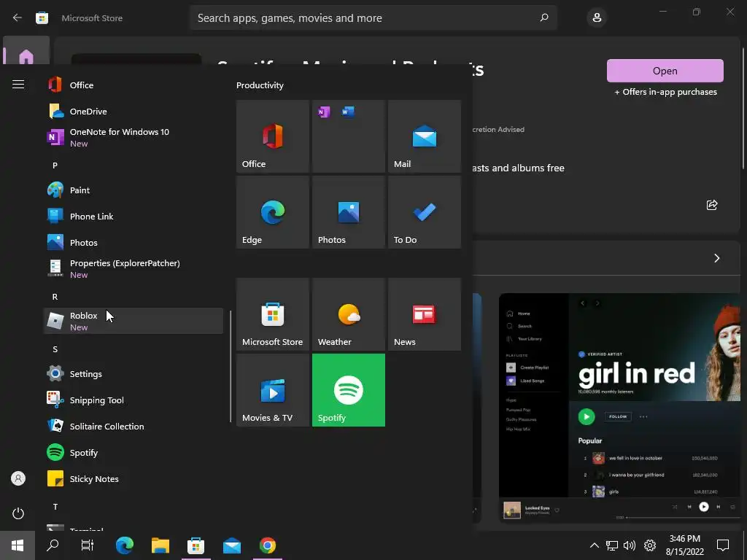Go back in Microsoft Store
Viewport: 747px width, 560px height.
point(18,17)
